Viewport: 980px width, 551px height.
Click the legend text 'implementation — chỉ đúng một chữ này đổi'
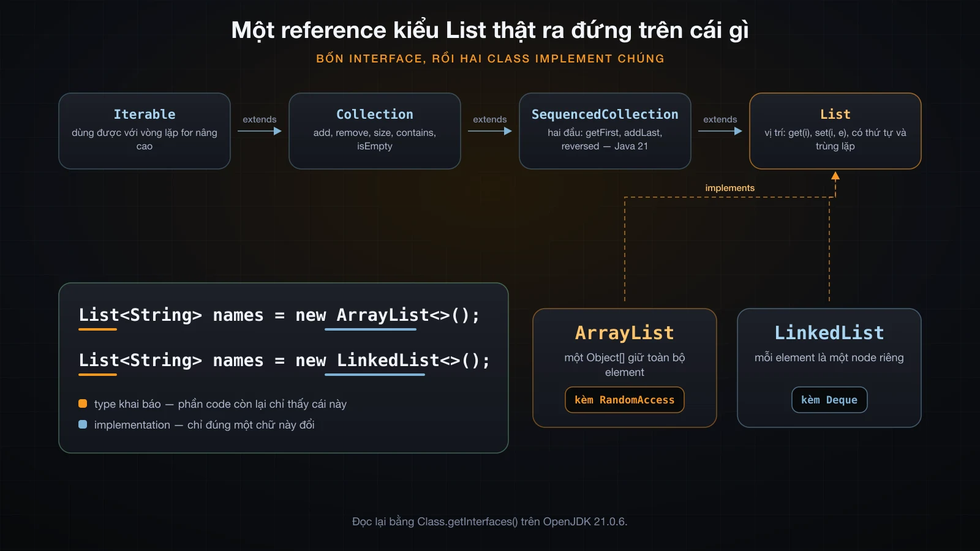click(x=205, y=425)
